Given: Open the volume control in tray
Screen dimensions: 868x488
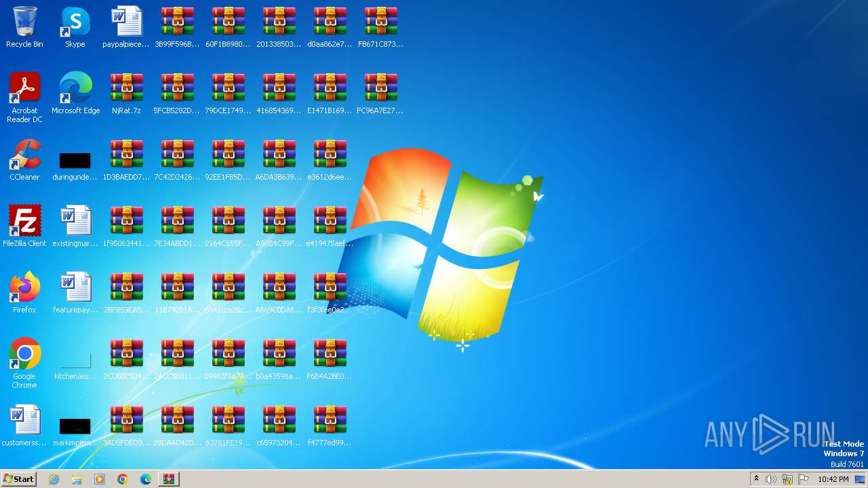Looking at the screenshot, I should coord(771,479).
